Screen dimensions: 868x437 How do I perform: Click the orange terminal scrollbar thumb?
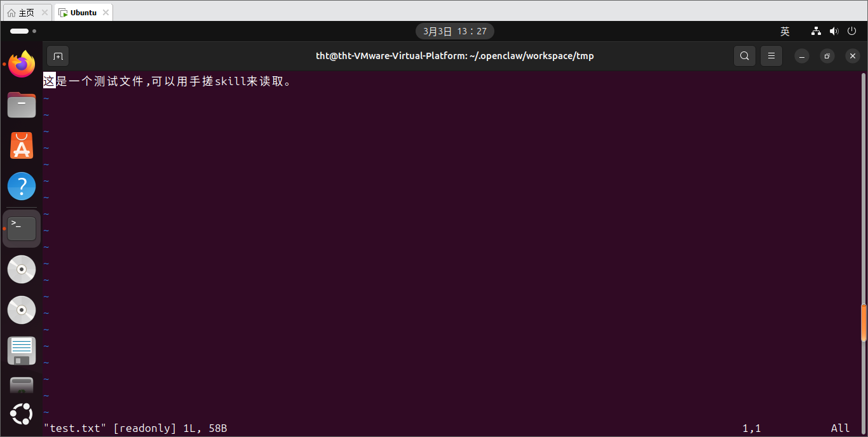[x=864, y=323]
